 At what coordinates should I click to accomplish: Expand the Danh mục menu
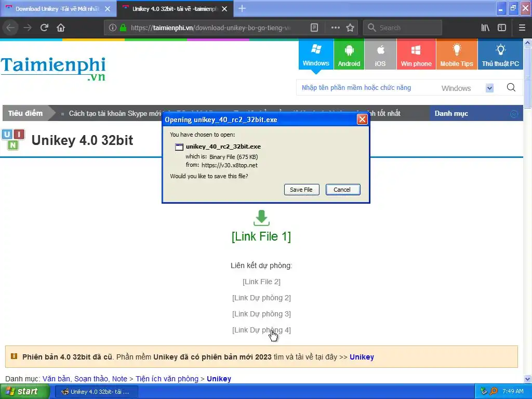pyautogui.click(x=476, y=113)
